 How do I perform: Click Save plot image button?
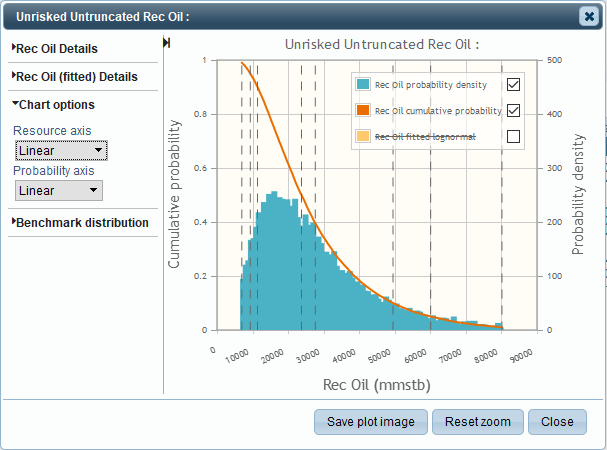click(x=371, y=422)
